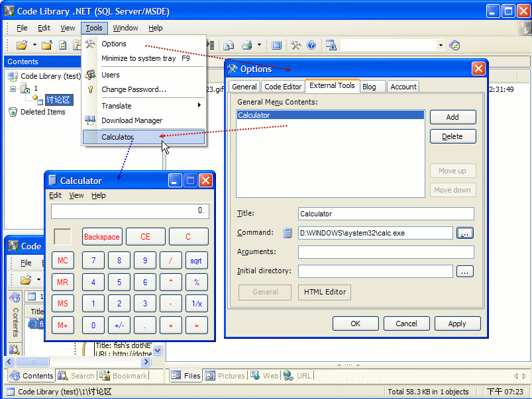Click into the Arguments input field
Screen dimensions: 532x399
click(386, 252)
